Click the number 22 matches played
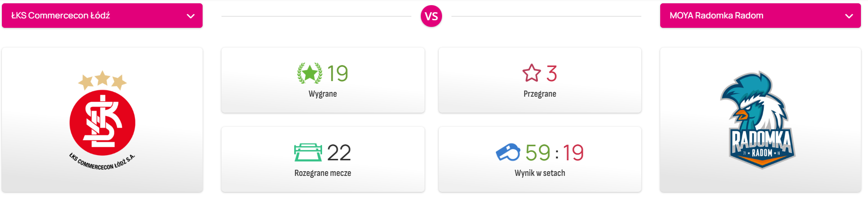The image size is (868, 199). [339, 153]
